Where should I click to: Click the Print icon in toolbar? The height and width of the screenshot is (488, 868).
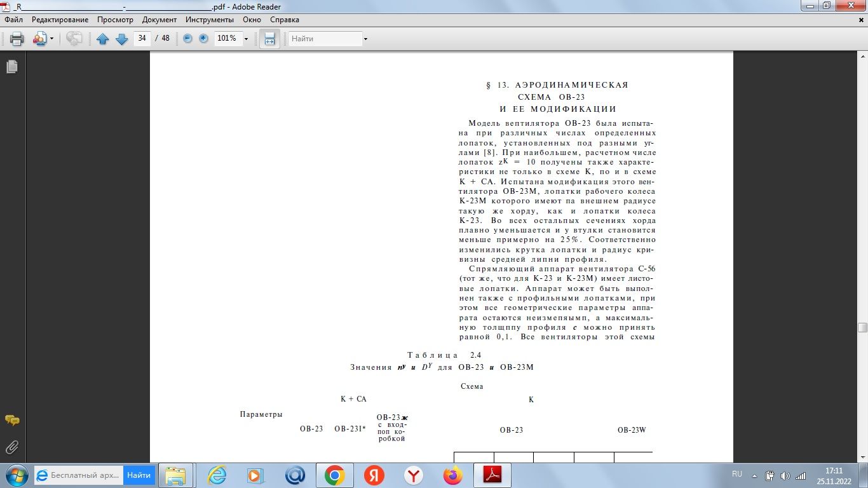17,39
